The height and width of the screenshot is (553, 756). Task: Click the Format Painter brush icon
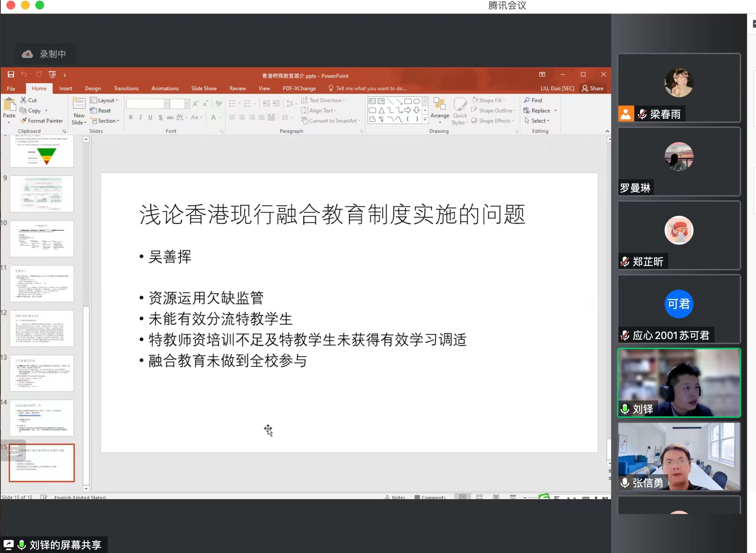[24, 121]
